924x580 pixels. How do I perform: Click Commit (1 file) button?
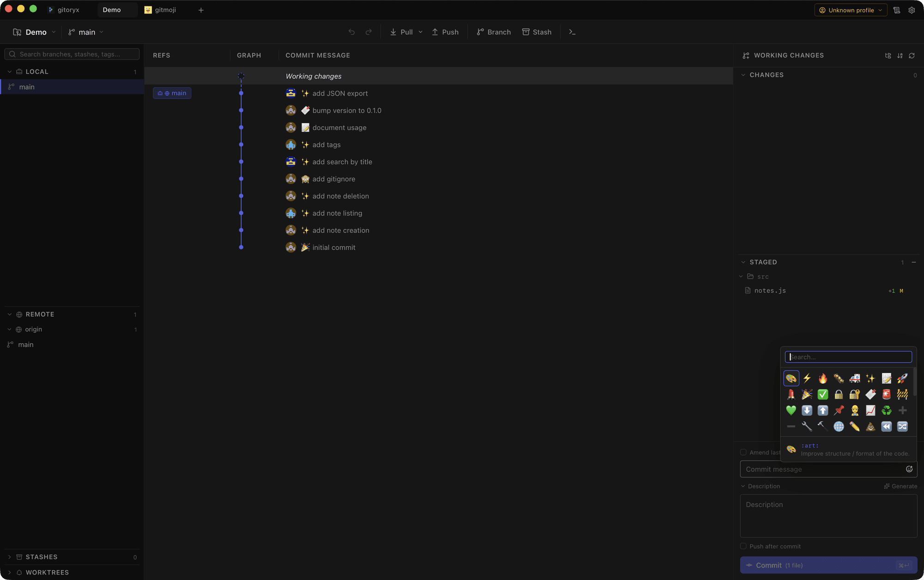pos(828,565)
